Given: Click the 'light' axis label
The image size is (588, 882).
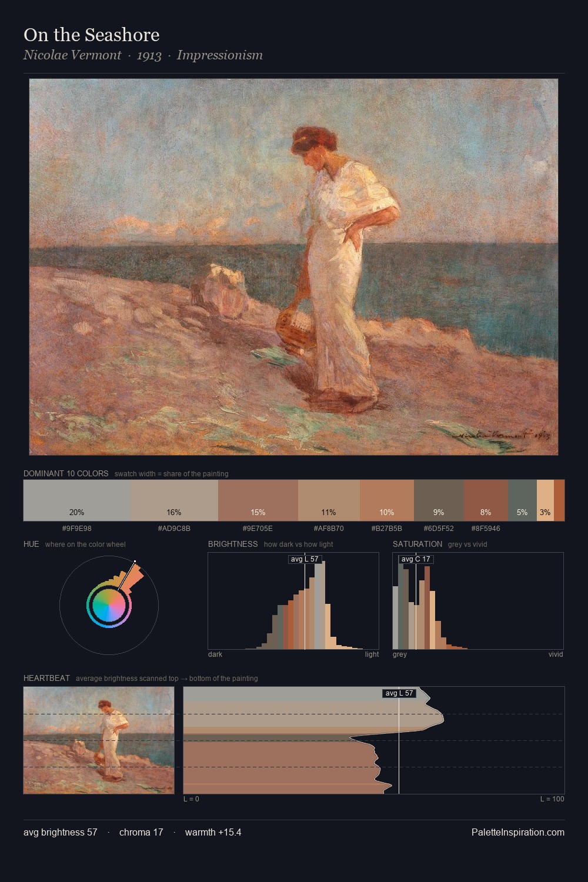Looking at the screenshot, I should [372, 654].
